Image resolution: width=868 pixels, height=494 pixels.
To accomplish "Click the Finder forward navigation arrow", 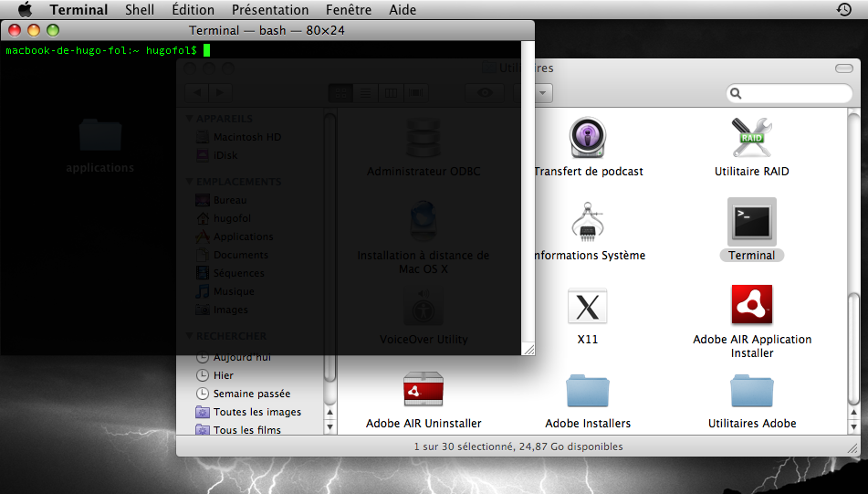I will click(x=220, y=93).
